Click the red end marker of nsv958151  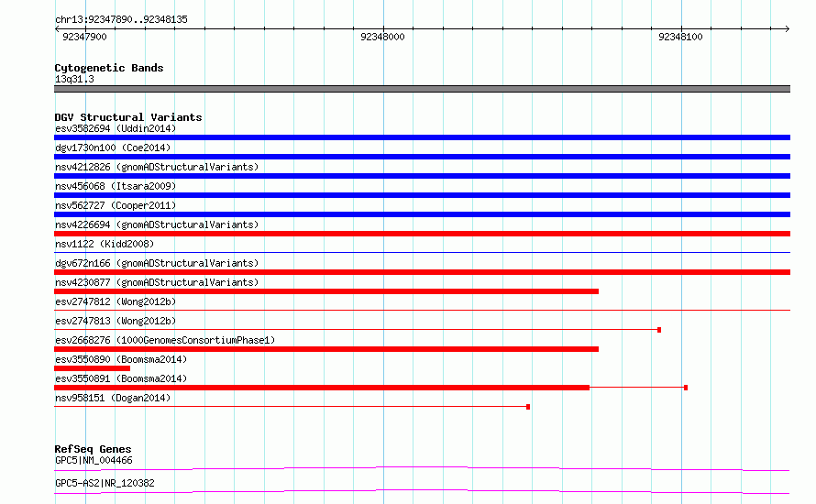pos(528,407)
